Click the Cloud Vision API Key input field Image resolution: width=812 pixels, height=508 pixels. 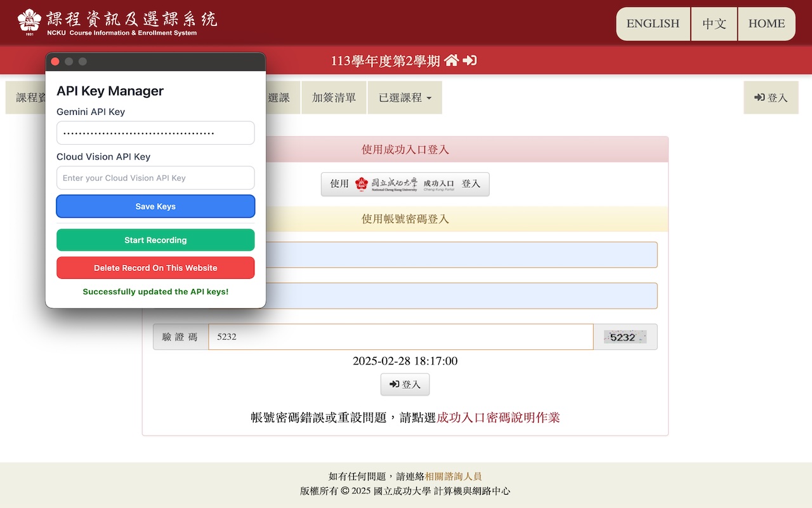click(x=155, y=178)
